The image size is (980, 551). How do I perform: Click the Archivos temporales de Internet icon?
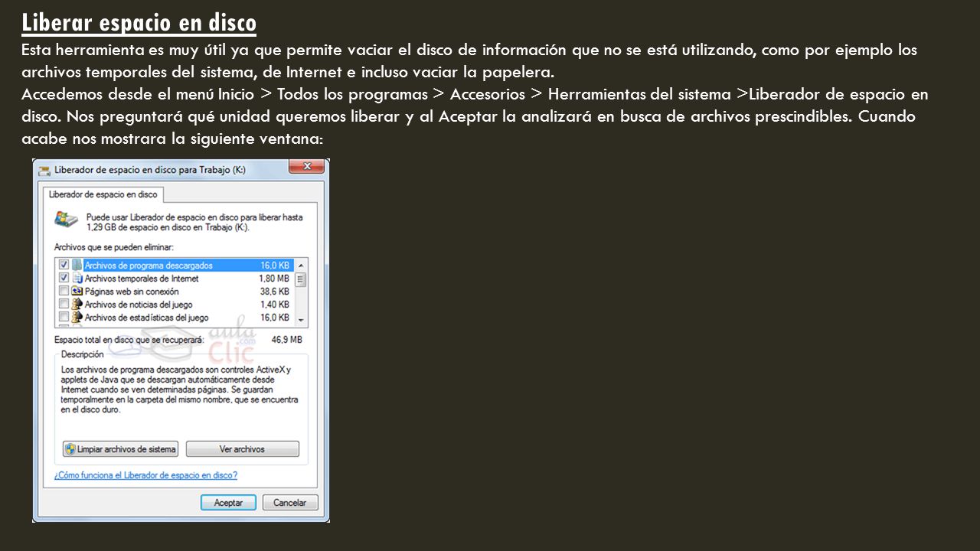(77, 279)
